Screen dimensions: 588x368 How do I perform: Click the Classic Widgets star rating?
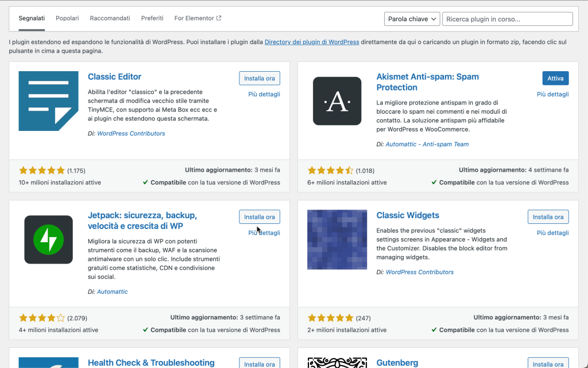(x=330, y=318)
